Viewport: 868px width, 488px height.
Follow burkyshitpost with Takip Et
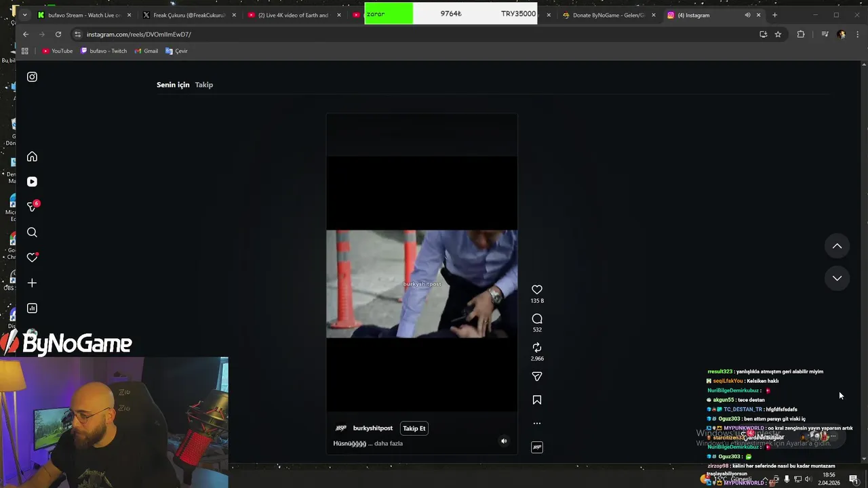click(x=414, y=428)
